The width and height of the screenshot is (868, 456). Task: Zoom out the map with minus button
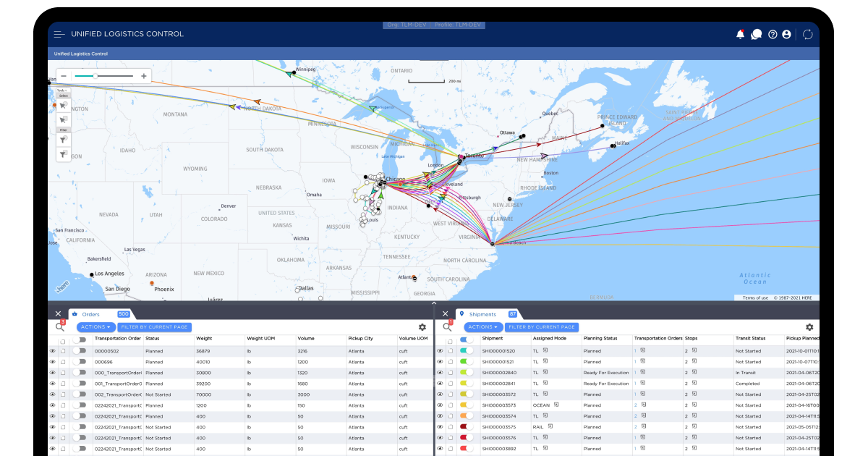63,76
